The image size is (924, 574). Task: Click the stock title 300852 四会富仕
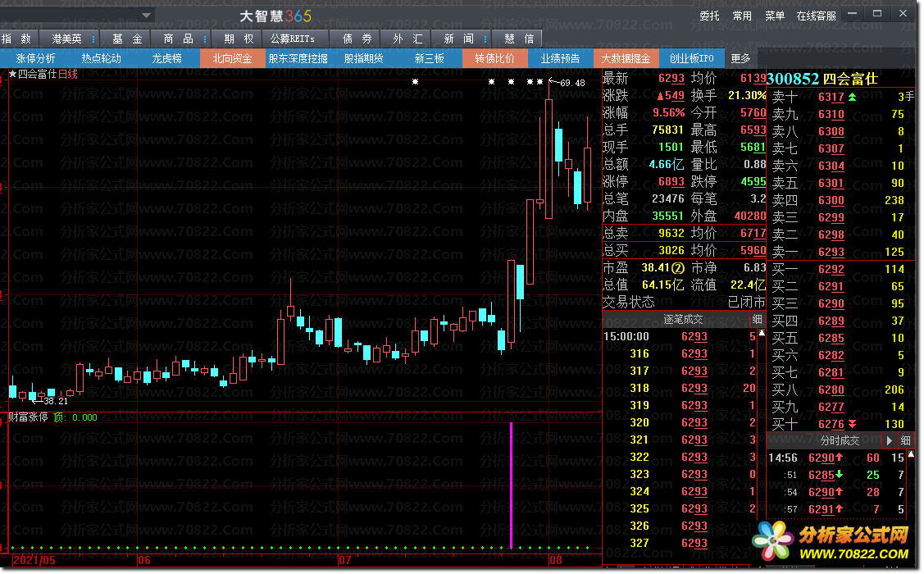click(x=822, y=79)
